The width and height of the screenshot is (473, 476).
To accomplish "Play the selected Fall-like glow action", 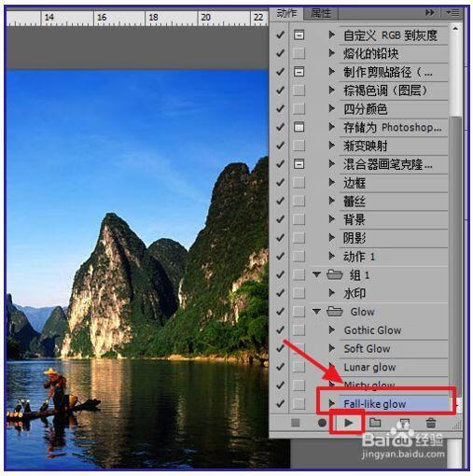I will coord(349,423).
